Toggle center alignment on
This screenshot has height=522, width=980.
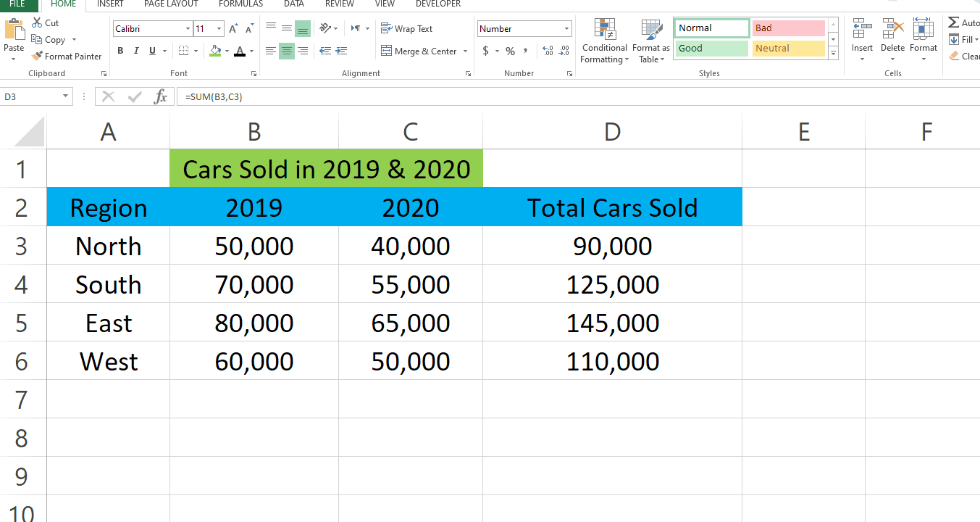click(x=286, y=51)
